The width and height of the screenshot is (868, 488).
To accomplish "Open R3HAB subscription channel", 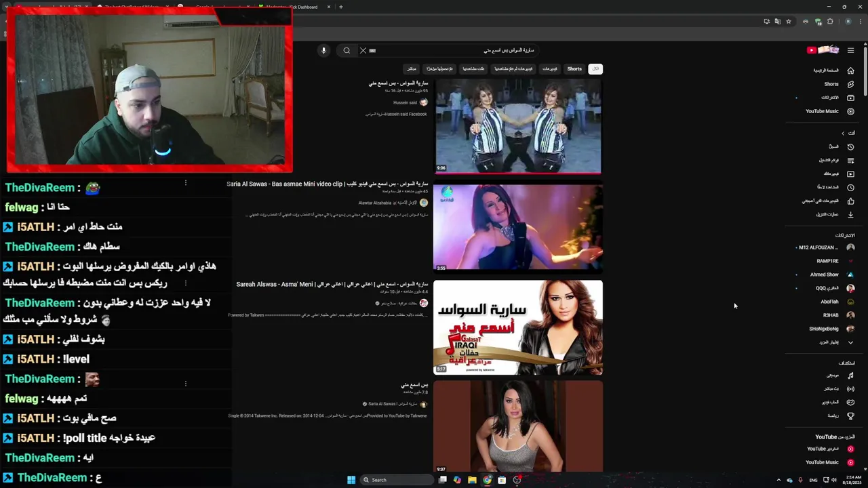I will (826, 315).
